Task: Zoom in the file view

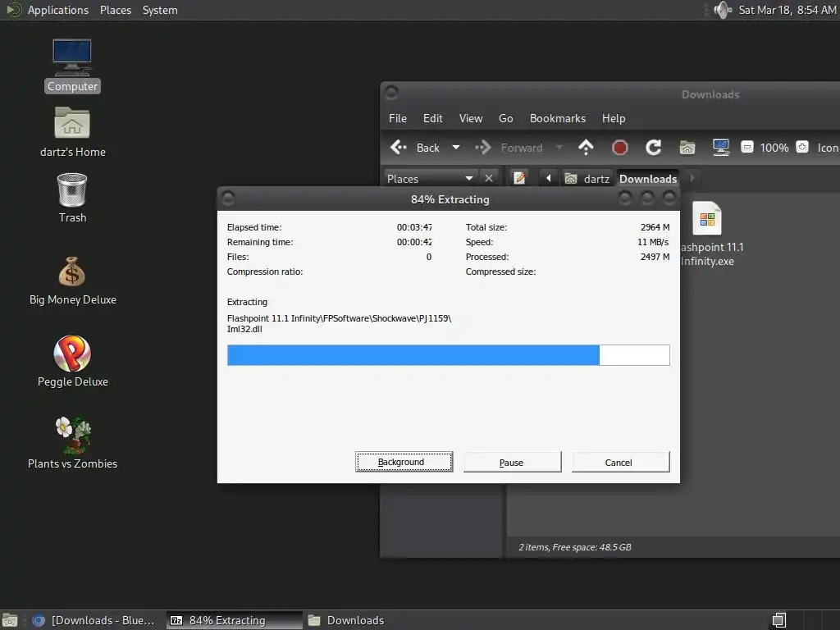Action: click(802, 147)
